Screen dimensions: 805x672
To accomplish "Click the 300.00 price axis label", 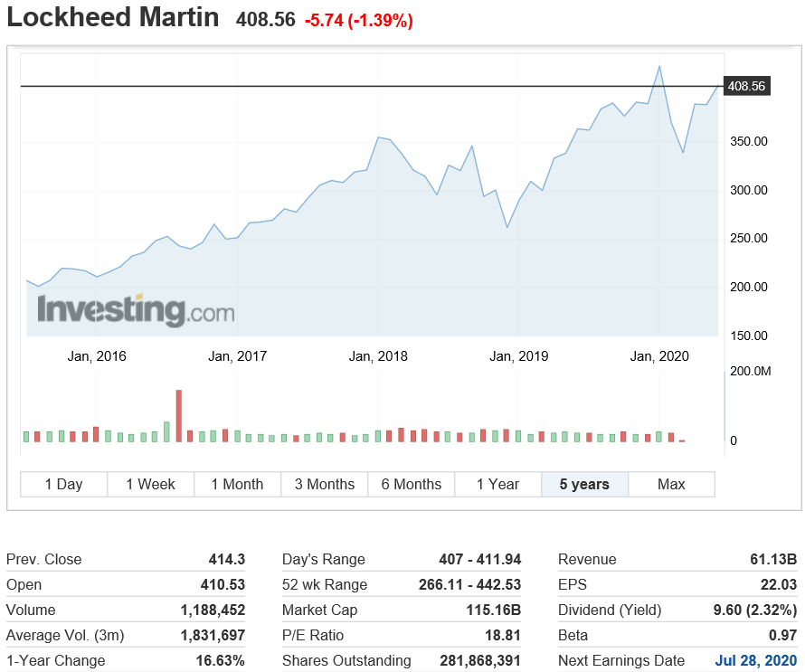I will 749,190.
